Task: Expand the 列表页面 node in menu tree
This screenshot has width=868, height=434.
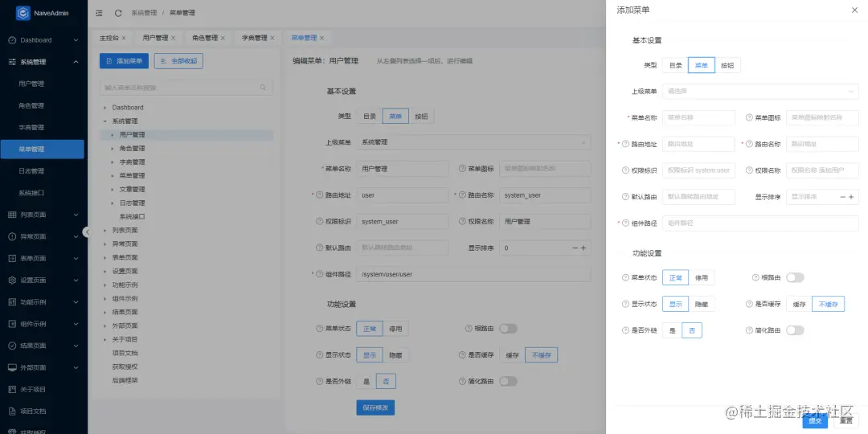Action: tap(105, 231)
